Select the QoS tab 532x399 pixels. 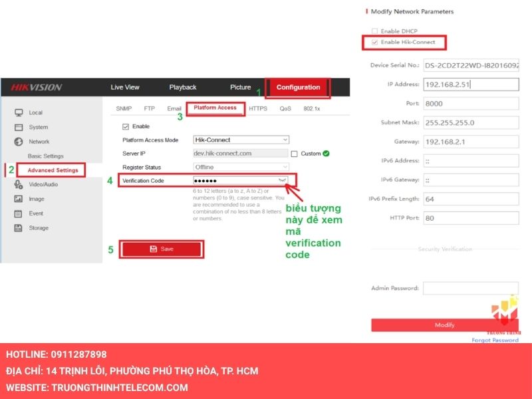pos(285,108)
